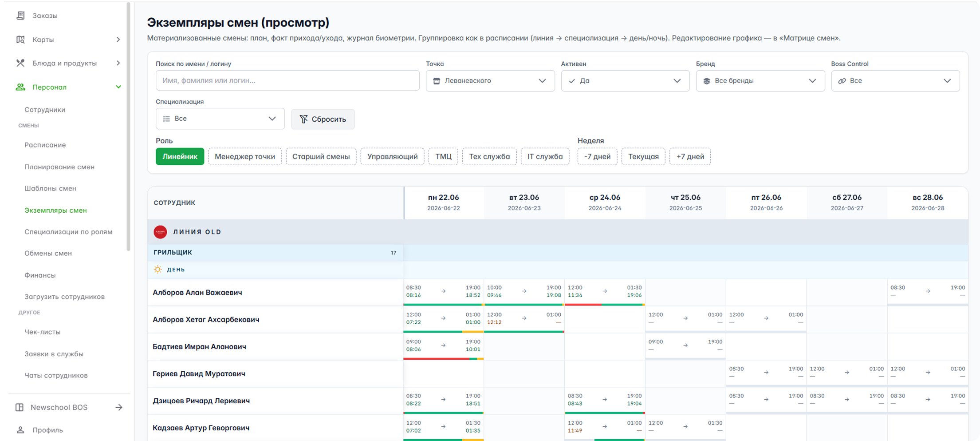Go back a week with -7 дней
The image size is (980, 441).
(x=597, y=156)
